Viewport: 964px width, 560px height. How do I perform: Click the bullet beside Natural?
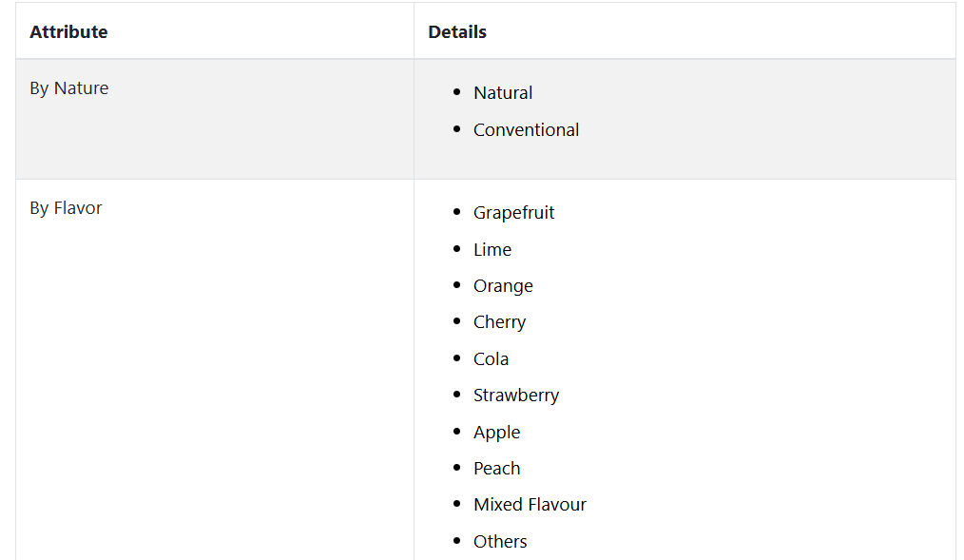click(456, 92)
